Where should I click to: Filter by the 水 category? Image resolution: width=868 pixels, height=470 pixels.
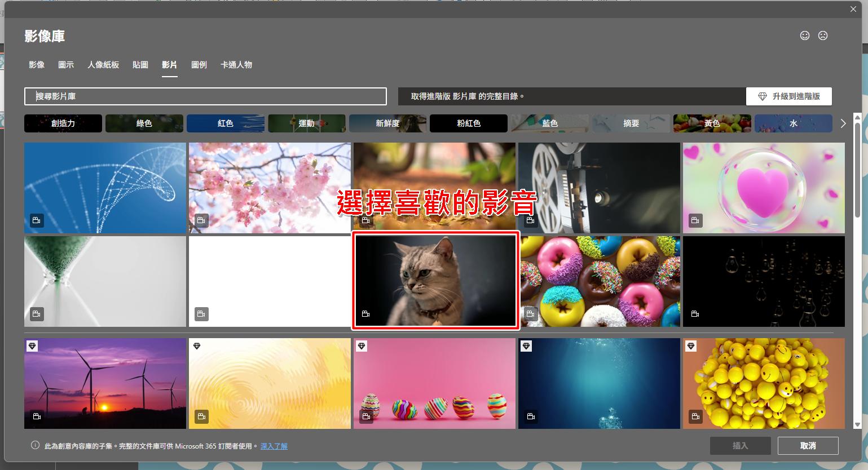794,123
